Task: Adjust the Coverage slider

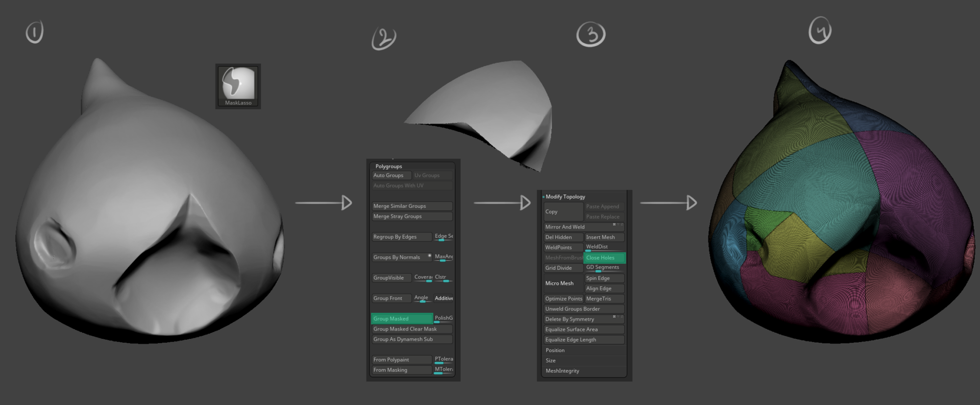Action: (423, 278)
